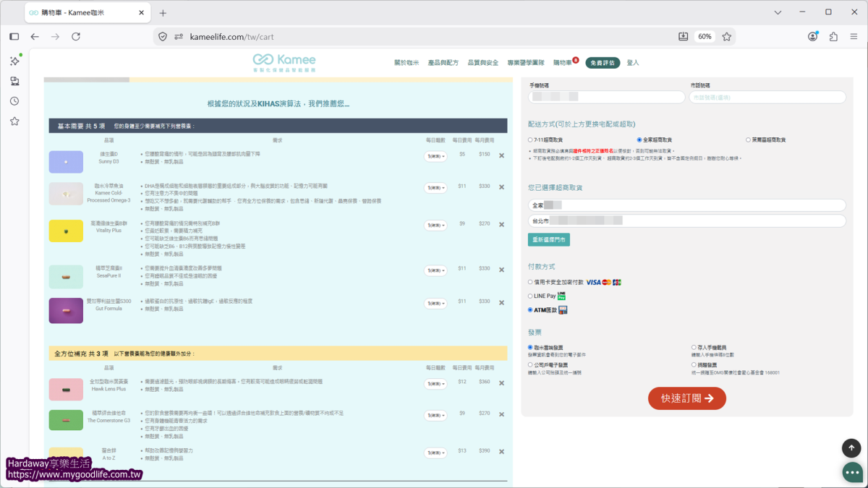
Task: Open the green chat bubble widget
Action: 851,471
